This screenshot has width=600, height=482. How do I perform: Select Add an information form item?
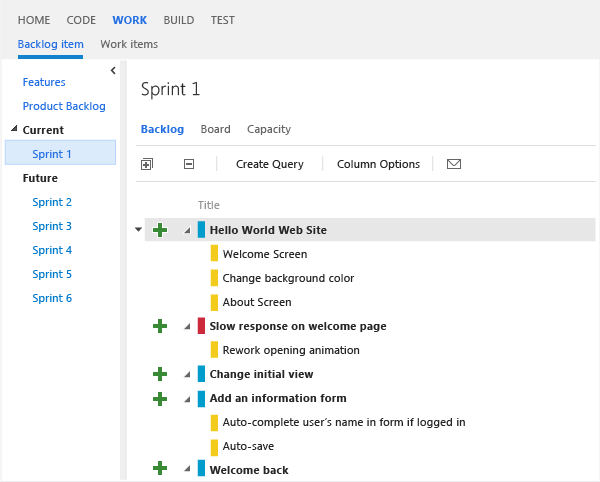pyautogui.click(x=278, y=398)
